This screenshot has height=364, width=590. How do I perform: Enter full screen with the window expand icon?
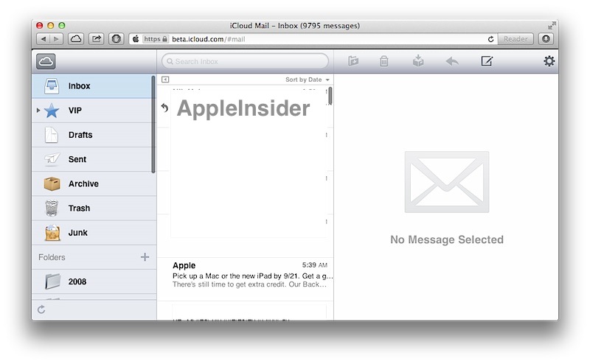tap(551, 26)
